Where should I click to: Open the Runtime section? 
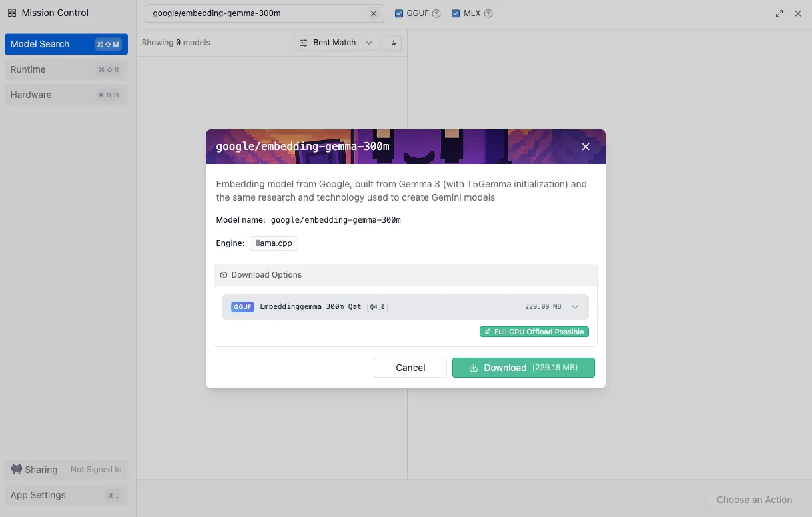66,69
